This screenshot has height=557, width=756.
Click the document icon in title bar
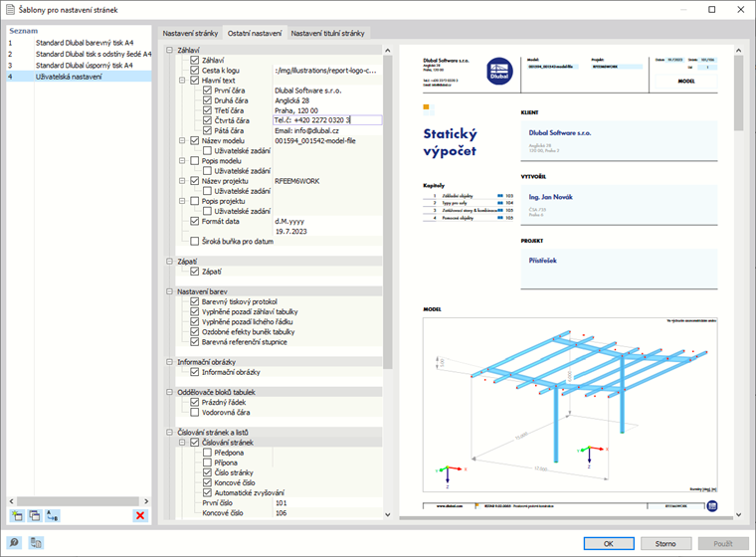10,10
